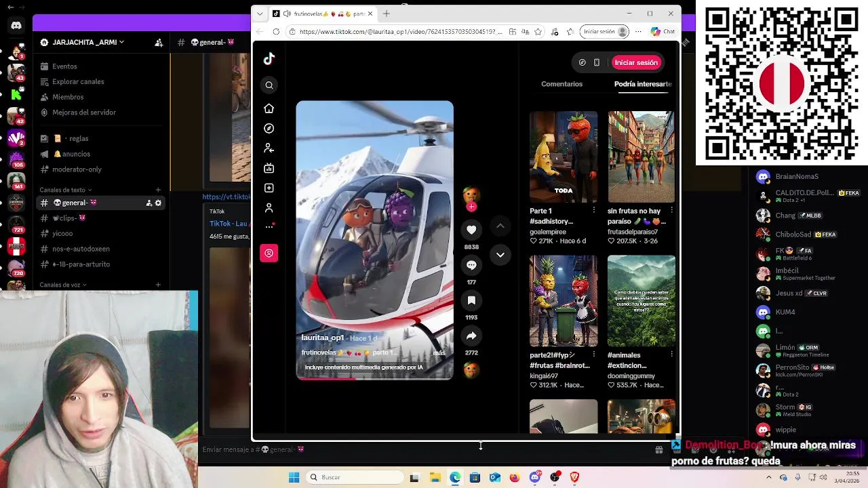Open Edge profile Iniciar sesión button
868x488 pixels.
pos(605,32)
